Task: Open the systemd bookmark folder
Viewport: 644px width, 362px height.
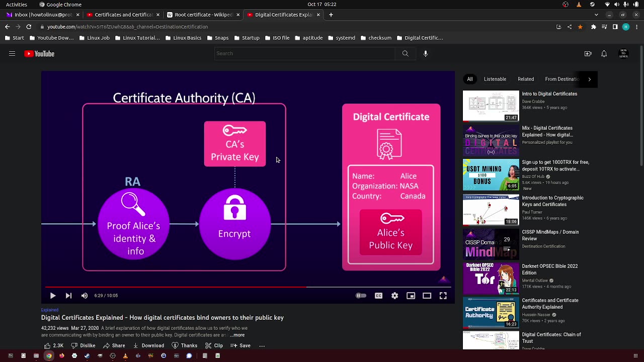Action: point(342,38)
